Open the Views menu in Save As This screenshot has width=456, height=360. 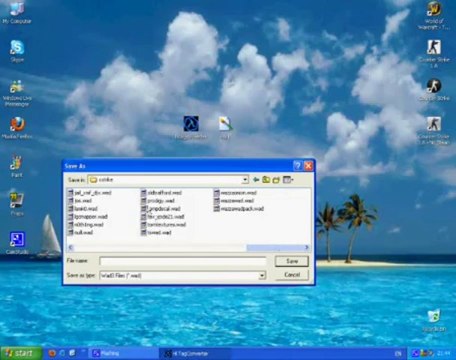(288, 180)
